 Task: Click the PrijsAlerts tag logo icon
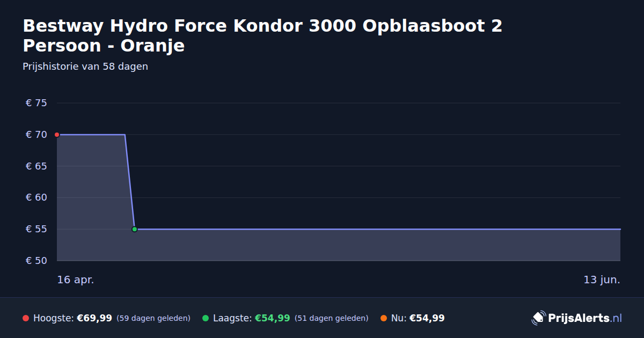click(x=538, y=318)
